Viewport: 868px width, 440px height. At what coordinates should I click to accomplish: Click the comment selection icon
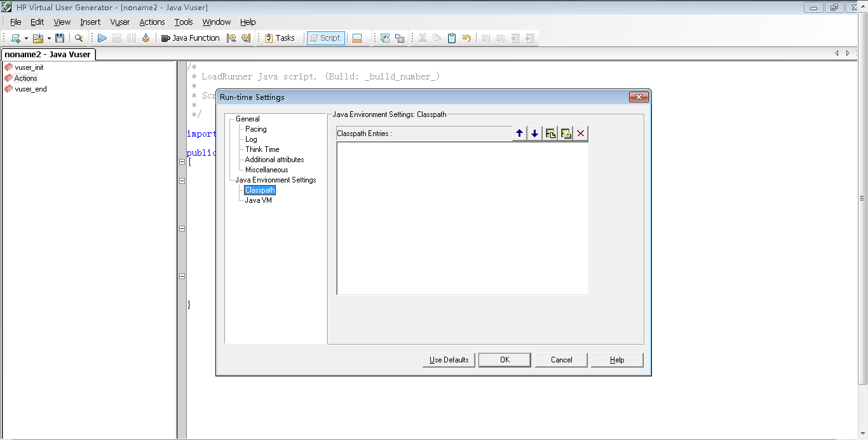pyautogui.click(x=486, y=38)
